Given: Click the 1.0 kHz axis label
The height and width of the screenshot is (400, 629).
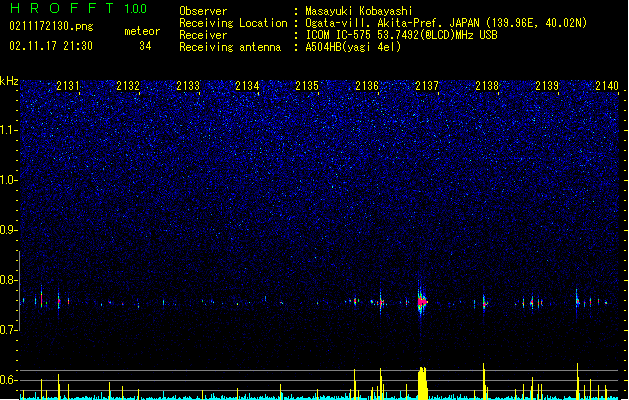Looking at the screenshot, I should coord(9,180).
